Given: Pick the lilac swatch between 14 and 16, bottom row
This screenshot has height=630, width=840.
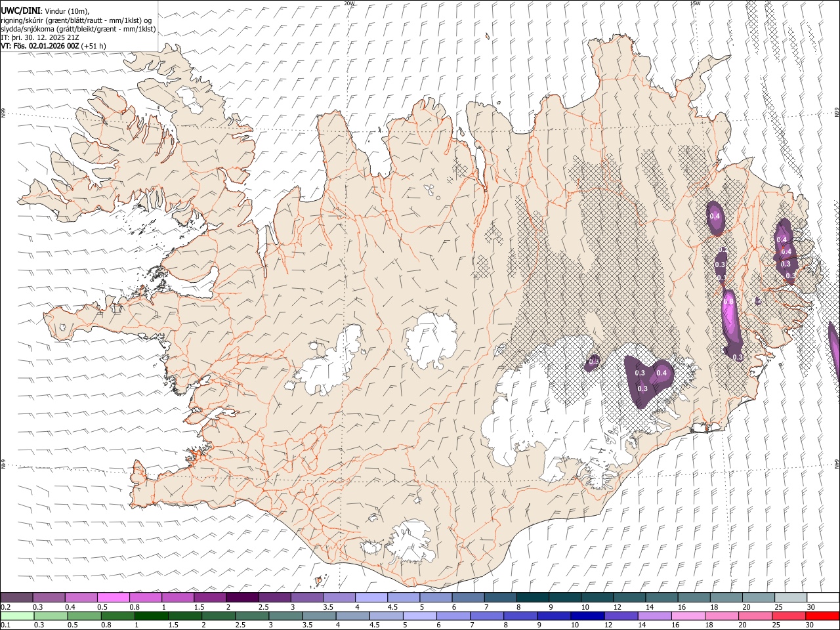Looking at the screenshot, I should pyautogui.click(x=654, y=616).
